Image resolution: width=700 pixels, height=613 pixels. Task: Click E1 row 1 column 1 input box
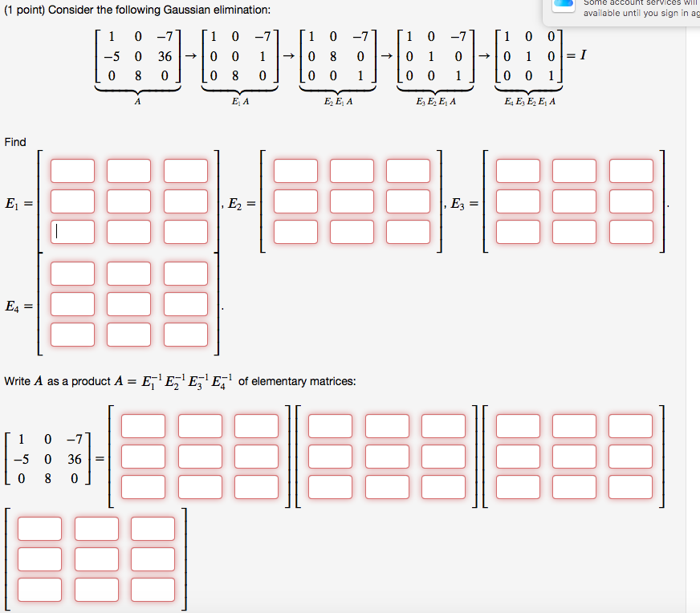[x=73, y=171]
